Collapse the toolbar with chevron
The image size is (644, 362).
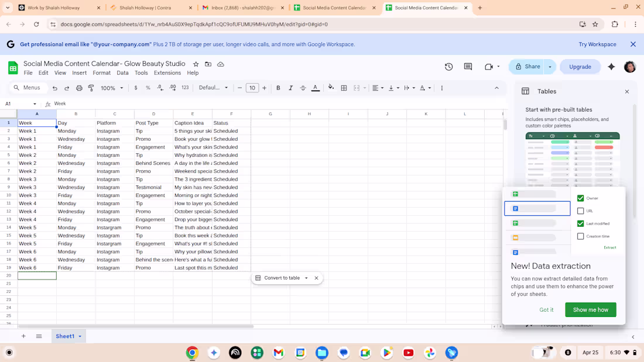(x=496, y=88)
